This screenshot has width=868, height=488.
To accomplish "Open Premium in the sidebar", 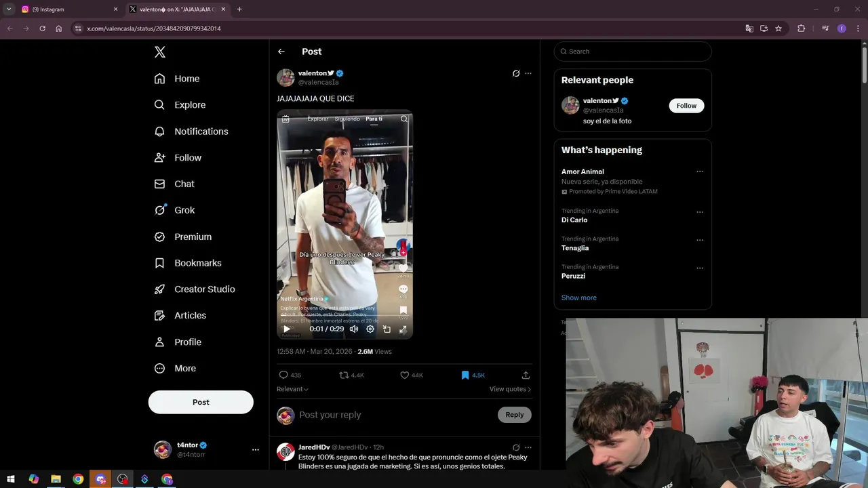I will click(183, 237).
